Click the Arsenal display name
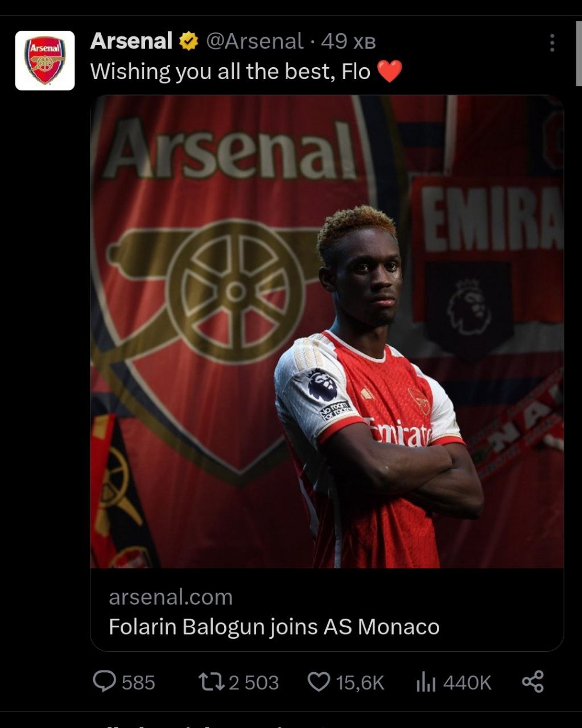This screenshot has height=728, width=582. 131,42
